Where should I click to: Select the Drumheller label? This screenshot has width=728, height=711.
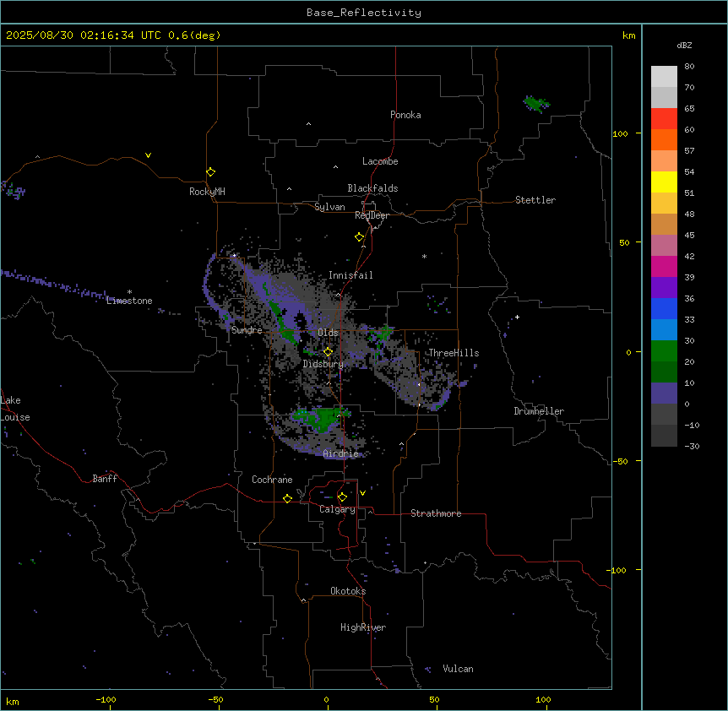[x=539, y=411]
